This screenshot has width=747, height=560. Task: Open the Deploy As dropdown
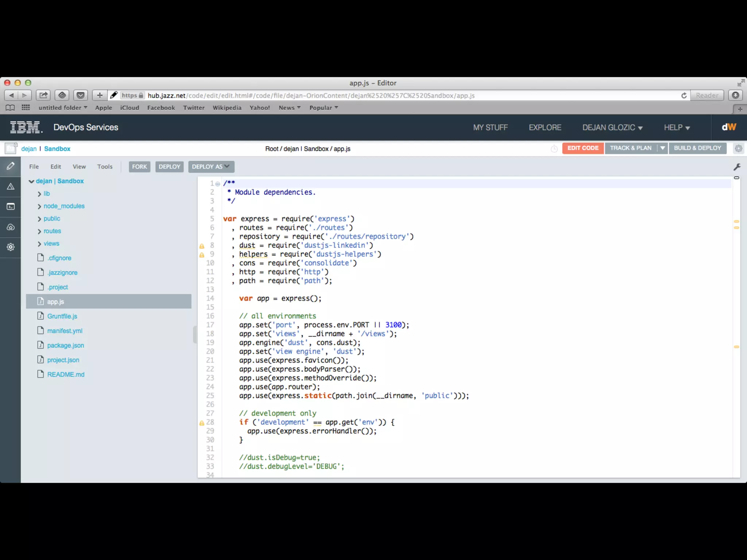[211, 167]
